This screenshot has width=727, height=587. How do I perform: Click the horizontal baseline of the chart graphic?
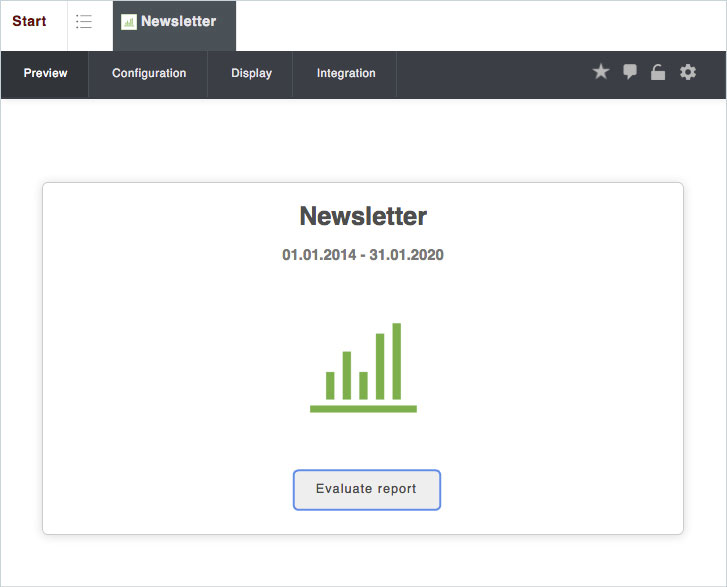tap(363, 408)
